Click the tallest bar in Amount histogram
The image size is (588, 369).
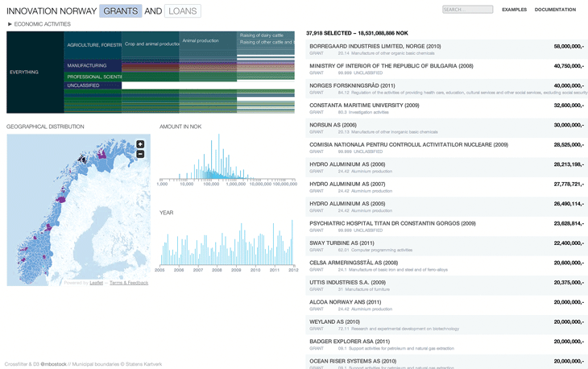tap(219, 156)
